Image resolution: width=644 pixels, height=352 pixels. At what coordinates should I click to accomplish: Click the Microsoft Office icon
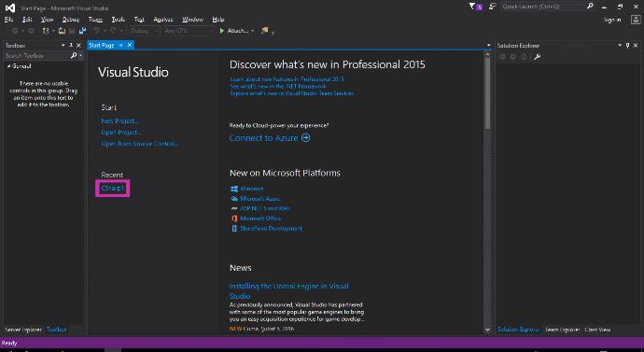pyautogui.click(x=234, y=218)
